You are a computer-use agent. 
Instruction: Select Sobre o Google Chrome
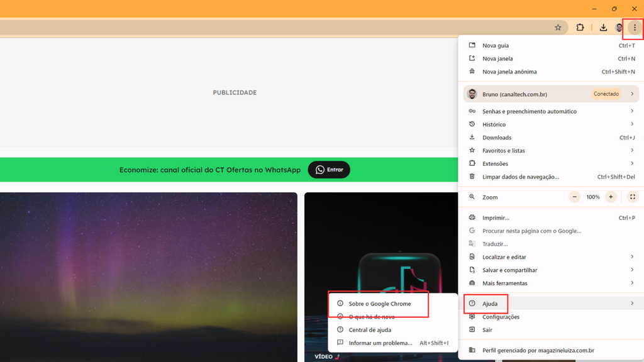pyautogui.click(x=393, y=304)
